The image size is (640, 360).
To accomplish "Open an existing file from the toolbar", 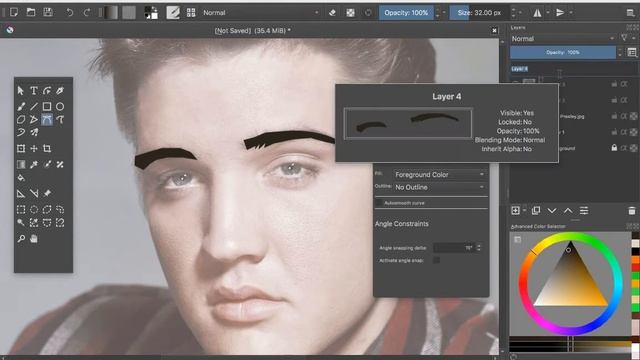I will (x=31, y=12).
